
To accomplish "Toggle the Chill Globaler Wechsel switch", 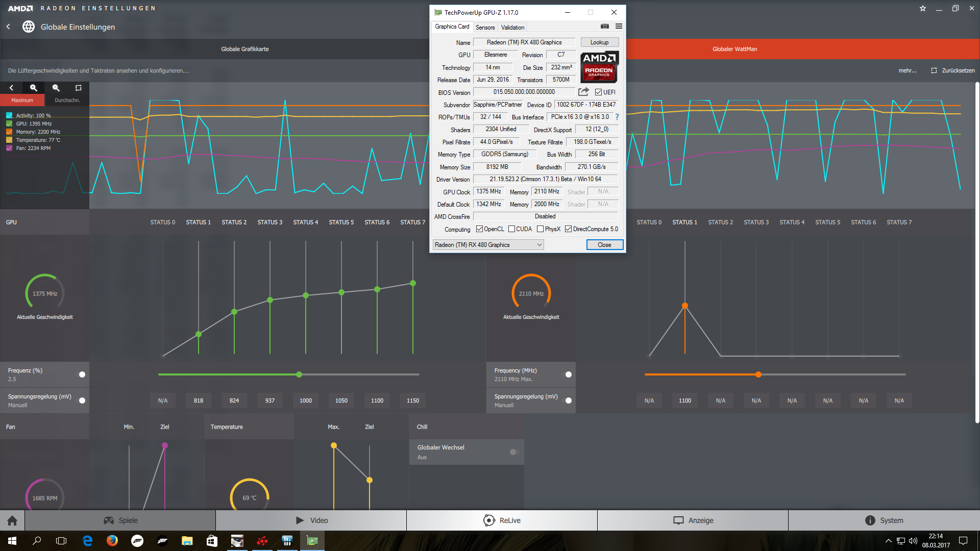I will tap(514, 452).
